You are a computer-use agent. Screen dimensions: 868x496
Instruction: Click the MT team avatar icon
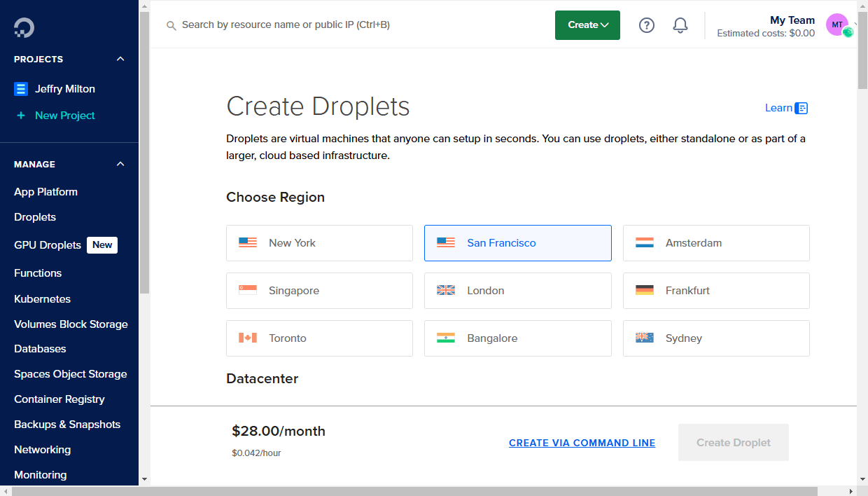[838, 24]
